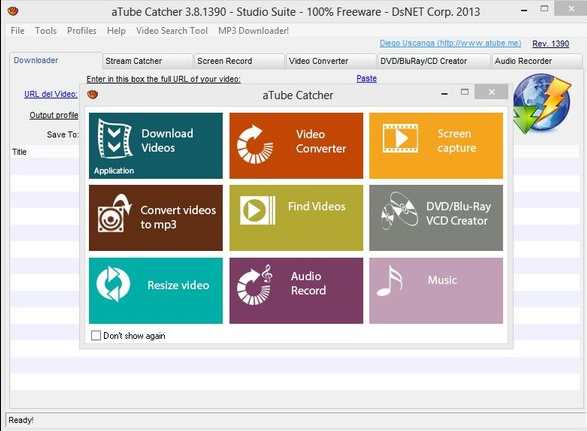Switch to the Screen Record tab
This screenshot has height=431, width=587.
[x=239, y=61]
